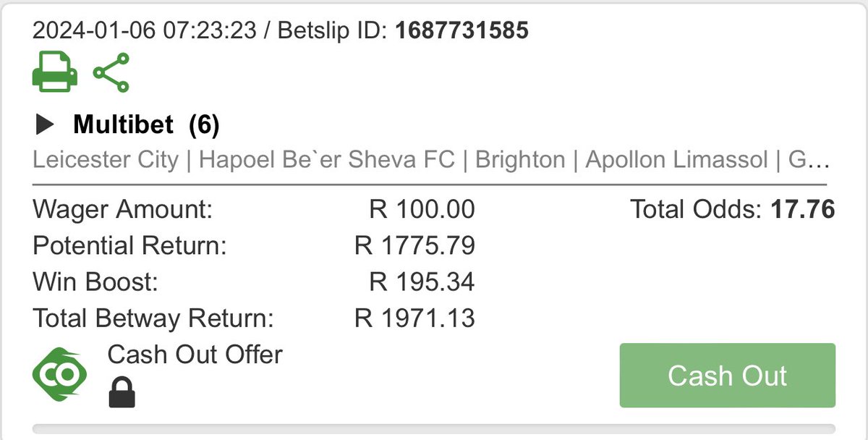Select the Multibet (6) heading
The image size is (868, 440).
tap(146, 125)
